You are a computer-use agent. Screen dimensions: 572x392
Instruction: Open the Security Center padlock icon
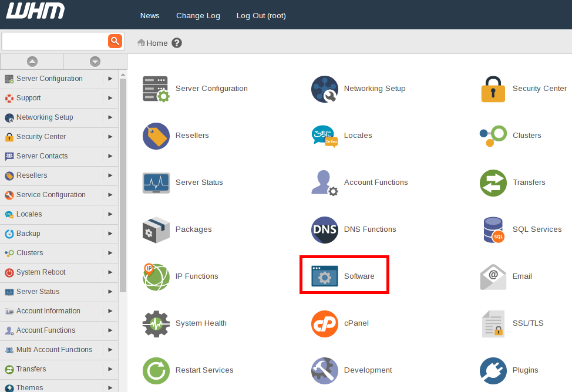[x=493, y=89]
